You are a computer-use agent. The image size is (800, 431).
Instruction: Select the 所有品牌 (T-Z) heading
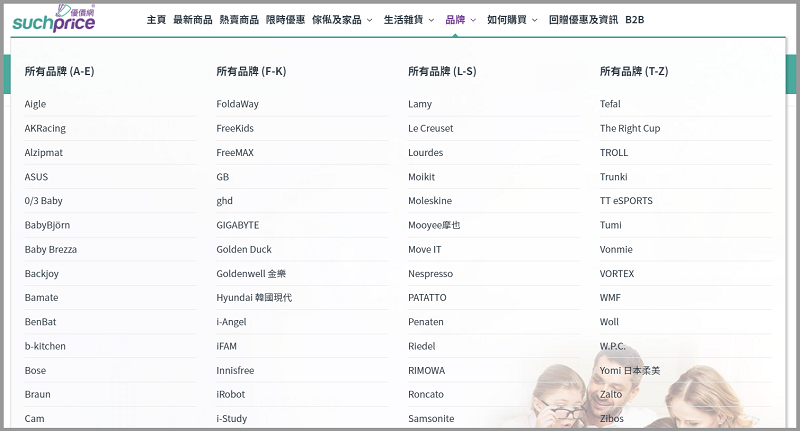[634, 71]
